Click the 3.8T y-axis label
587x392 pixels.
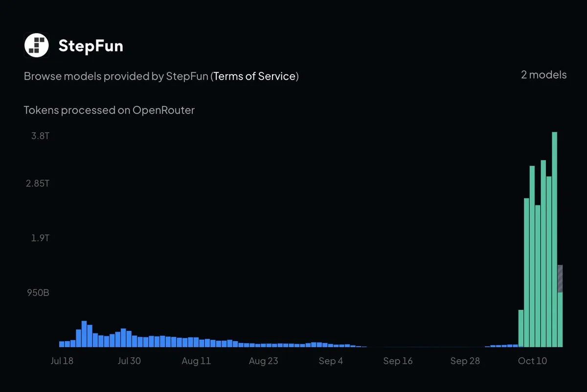click(x=40, y=135)
